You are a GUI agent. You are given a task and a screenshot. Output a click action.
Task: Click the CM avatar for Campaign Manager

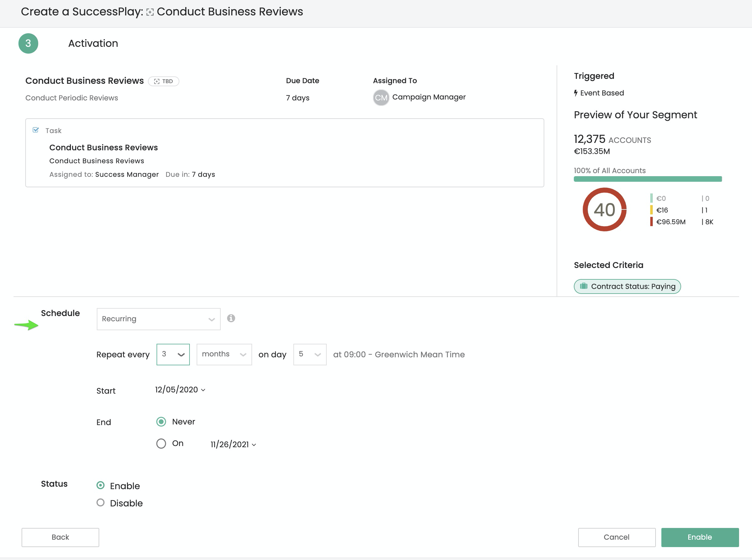(x=381, y=98)
